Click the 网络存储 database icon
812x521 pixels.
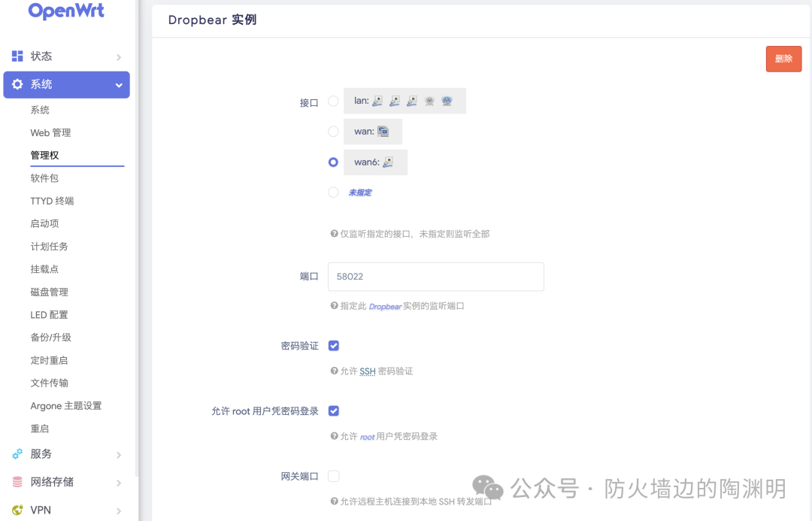17,482
